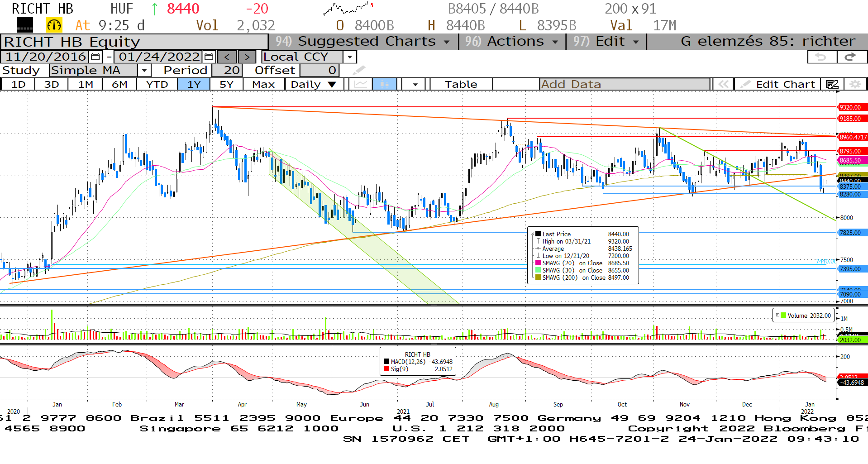Viewport: 868px width, 464px height.
Task: Click the 2032.00 volume axis label
Action: point(853,340)
